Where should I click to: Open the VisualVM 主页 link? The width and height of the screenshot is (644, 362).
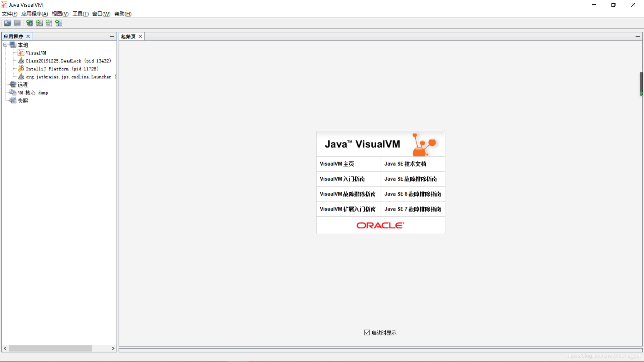pos(337,164)
